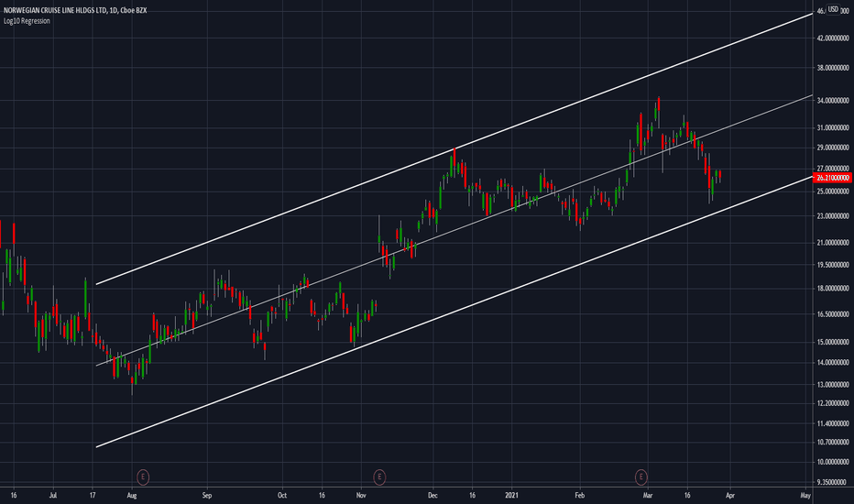Click the 31.00 price axis label
The image size is (854, 504).
pyautogui.click(x=833, y=128)
